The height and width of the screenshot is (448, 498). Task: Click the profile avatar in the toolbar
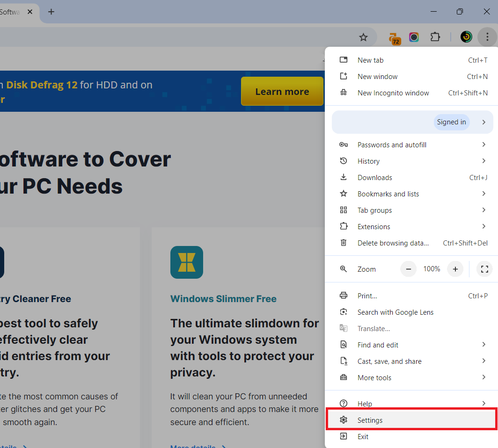(466, 37)
